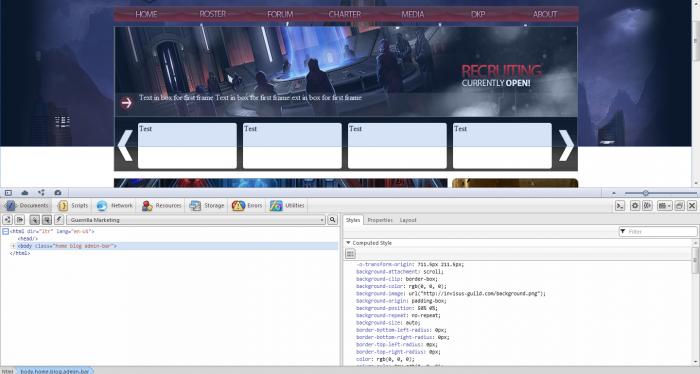Click the carousel previous arrow
The height and width of the screenshot is (374, 700).
click(x=125, y=145)
